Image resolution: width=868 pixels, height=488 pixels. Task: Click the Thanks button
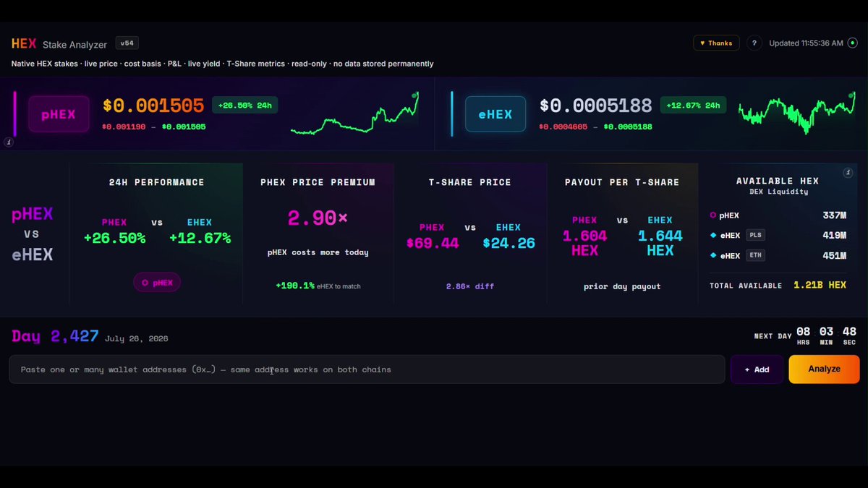coord(716,43)
